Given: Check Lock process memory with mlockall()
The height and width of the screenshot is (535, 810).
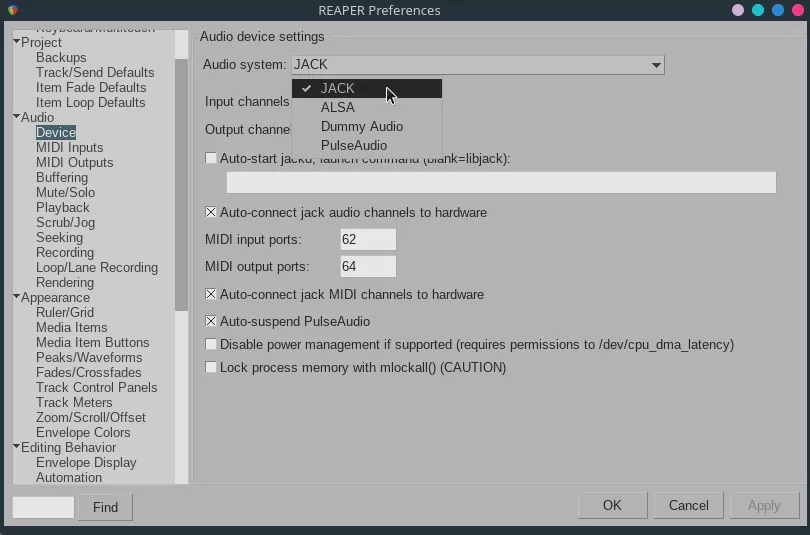Looking at the screenshot, I should [211, 367].
